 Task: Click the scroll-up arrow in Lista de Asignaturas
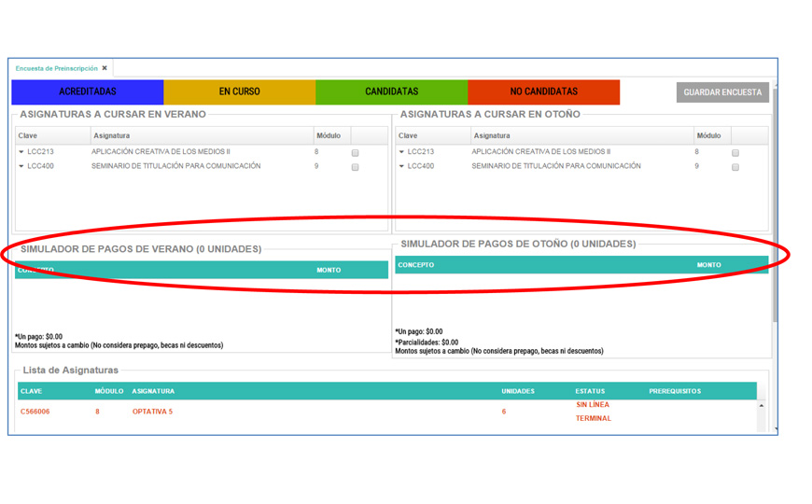tap(761, 406)
